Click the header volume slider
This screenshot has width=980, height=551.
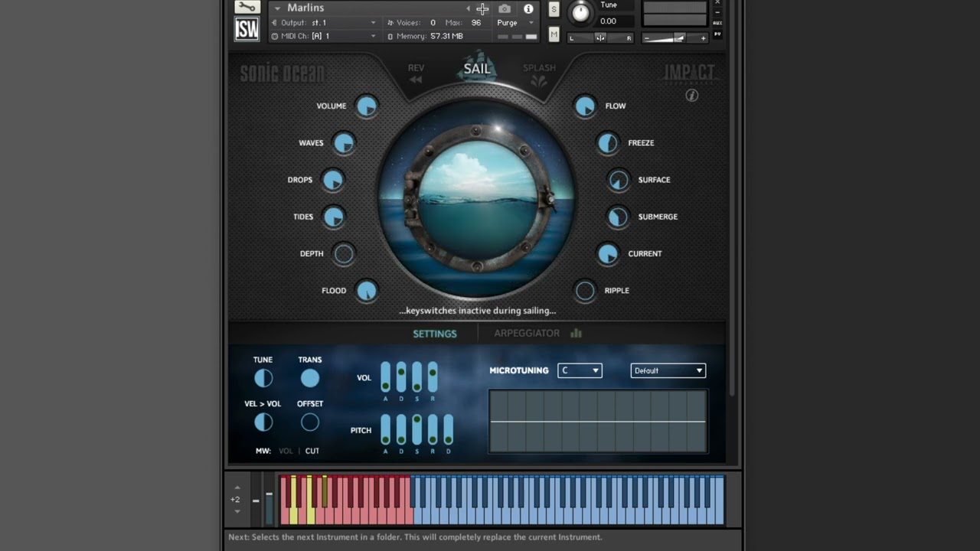click(x=675, y=37)
